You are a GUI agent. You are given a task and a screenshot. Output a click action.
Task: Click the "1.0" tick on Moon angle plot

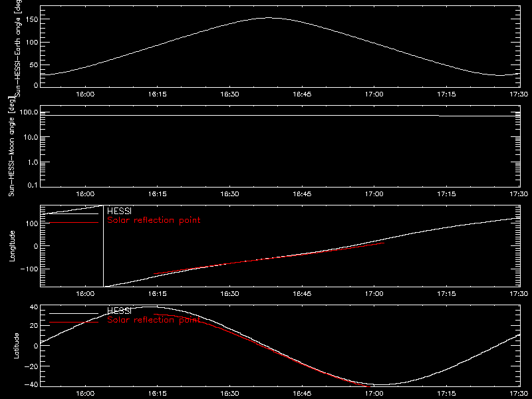click(33, 162)
